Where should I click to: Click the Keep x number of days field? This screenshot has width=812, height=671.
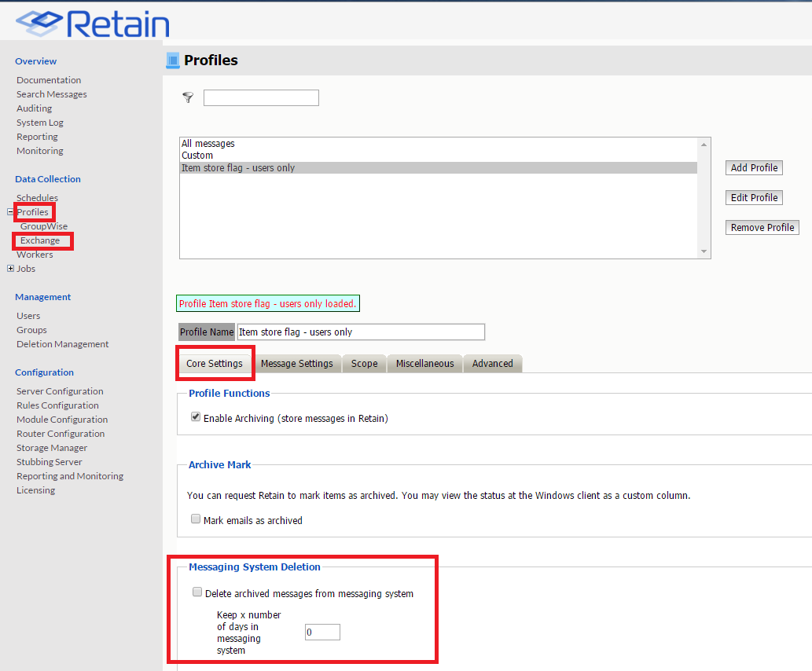tap(322, 632)
